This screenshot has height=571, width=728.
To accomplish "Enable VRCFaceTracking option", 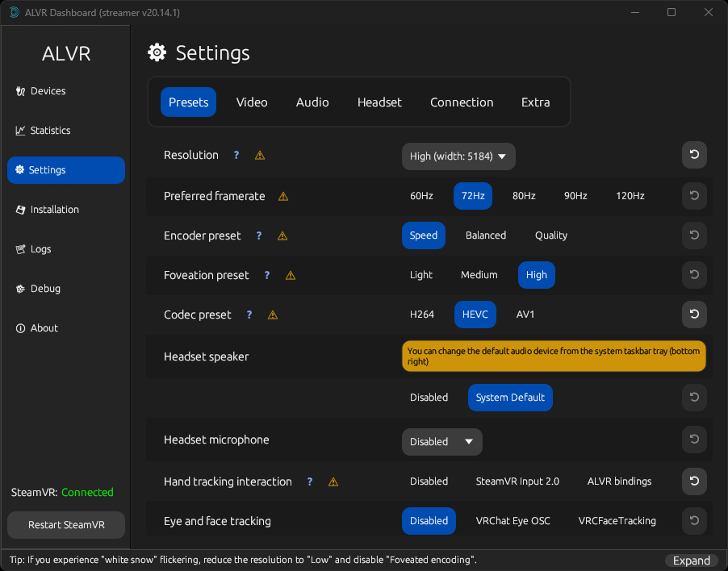I will [617, 521].
